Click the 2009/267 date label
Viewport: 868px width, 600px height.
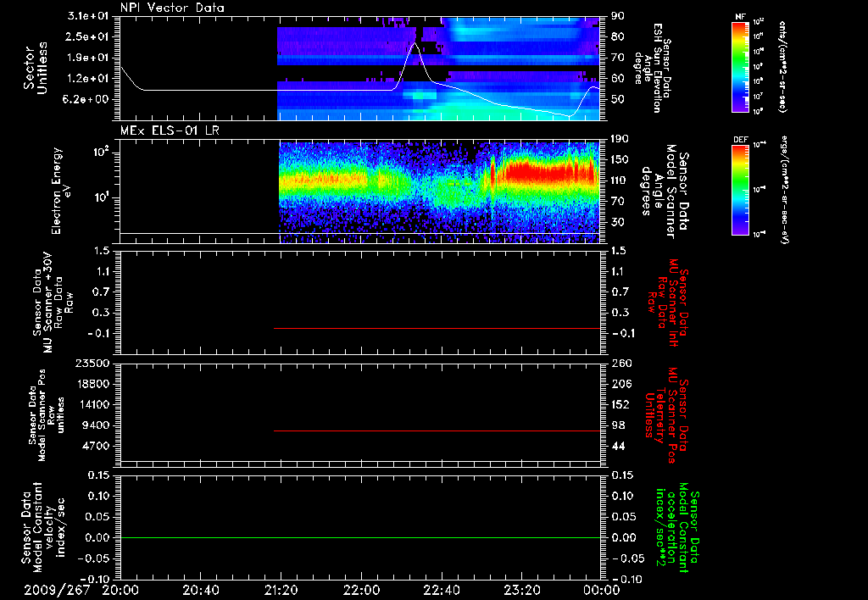[57, 590]
